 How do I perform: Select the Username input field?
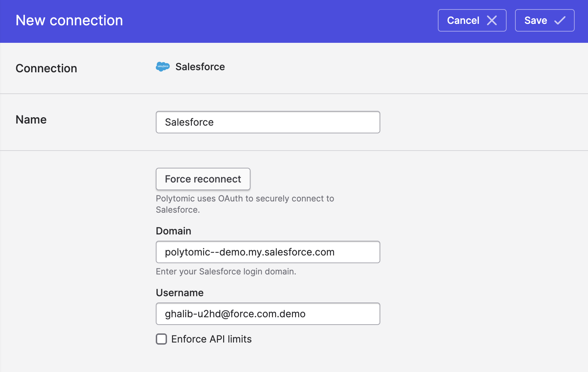pyautogui.click(x=268, y=314)
